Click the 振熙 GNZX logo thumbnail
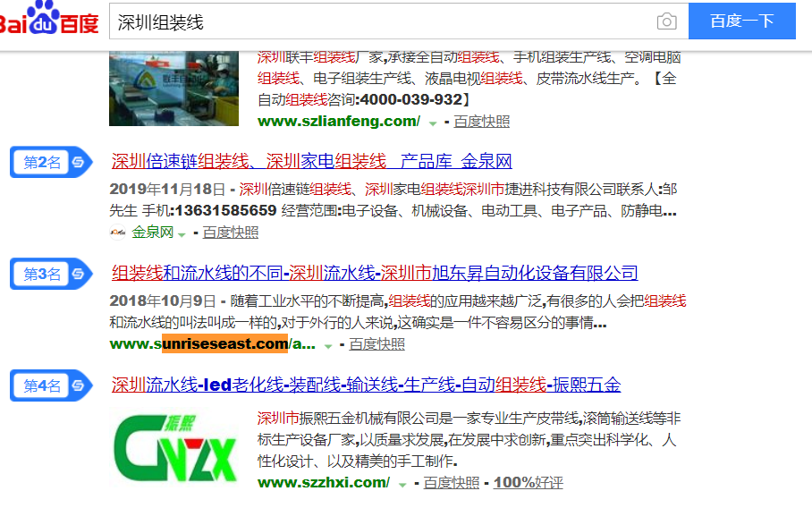812x508 pixels. coord(174,448)
